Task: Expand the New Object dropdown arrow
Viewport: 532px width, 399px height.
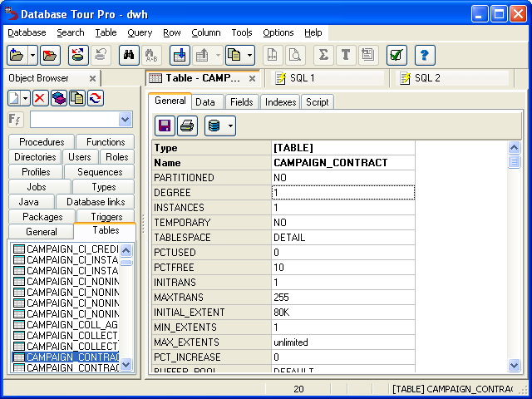Action: (26, 98)
